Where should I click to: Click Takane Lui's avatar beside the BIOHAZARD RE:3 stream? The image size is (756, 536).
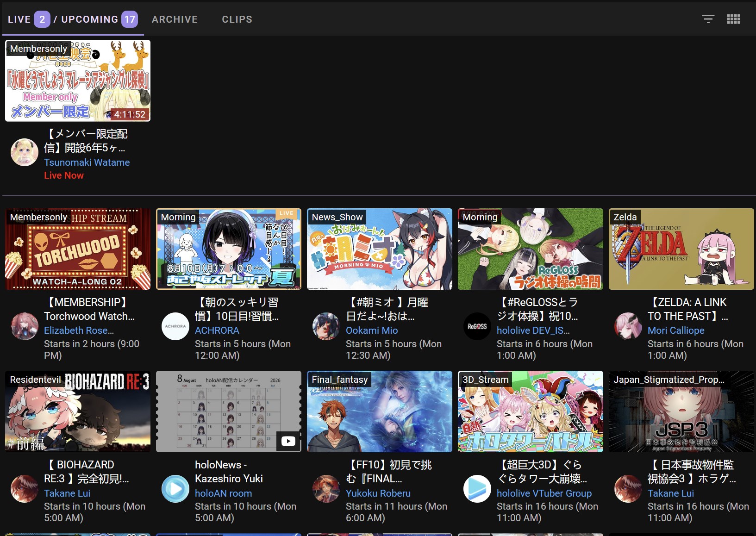(25, 489)
